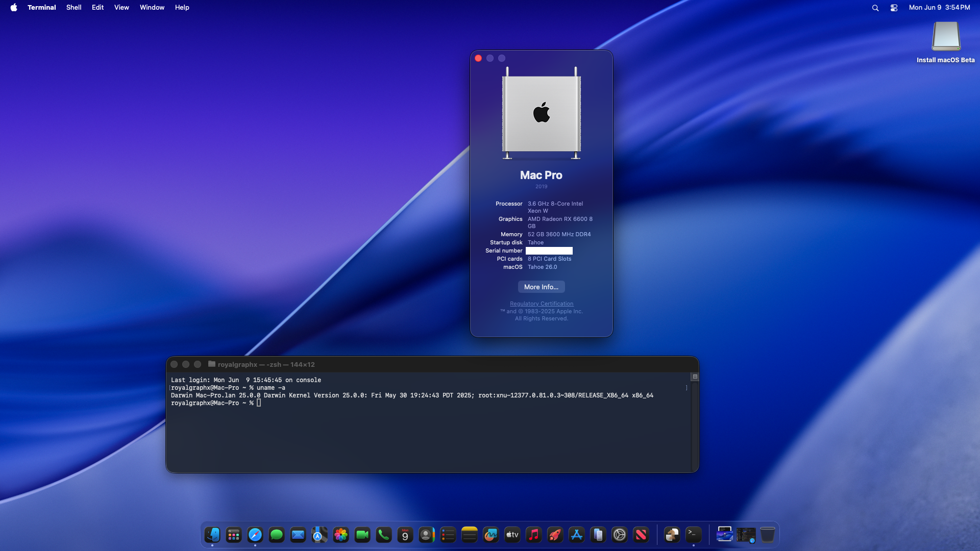980x551 pixels.
Task: Open the Help menu
Action: point(182,7)
